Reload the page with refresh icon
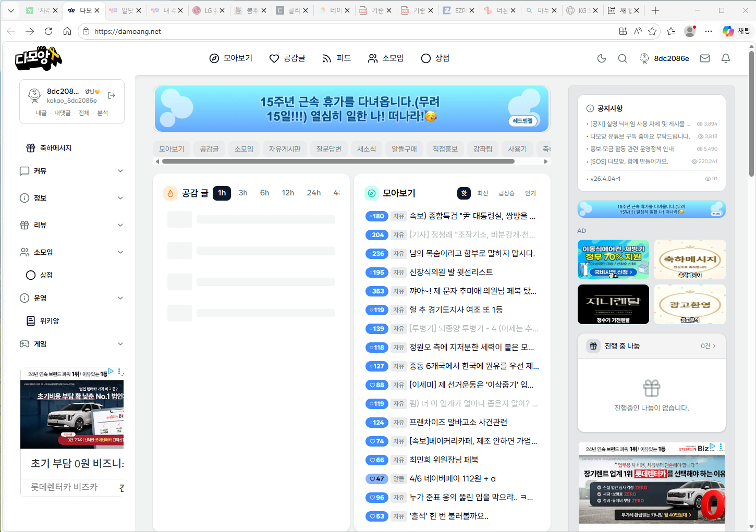Viewport: 756px width, 532px height. [48, 31]
